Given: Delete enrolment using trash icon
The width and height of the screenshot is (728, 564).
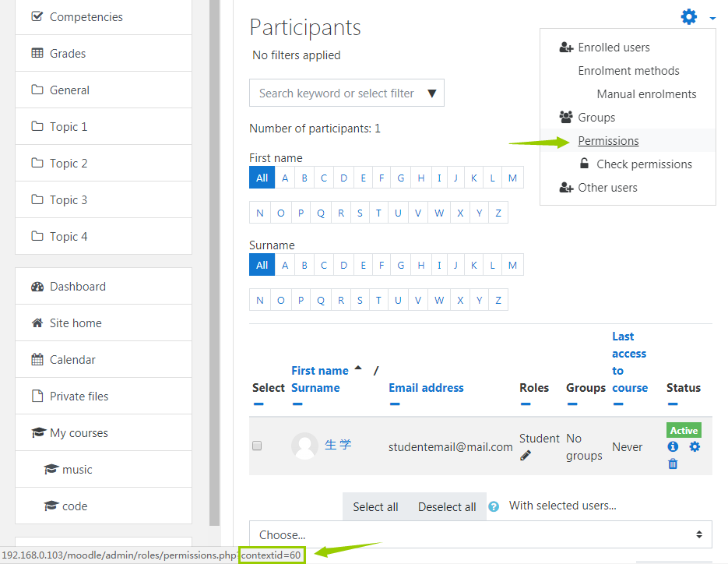Looking at the screenshot, I should (673, 464).
